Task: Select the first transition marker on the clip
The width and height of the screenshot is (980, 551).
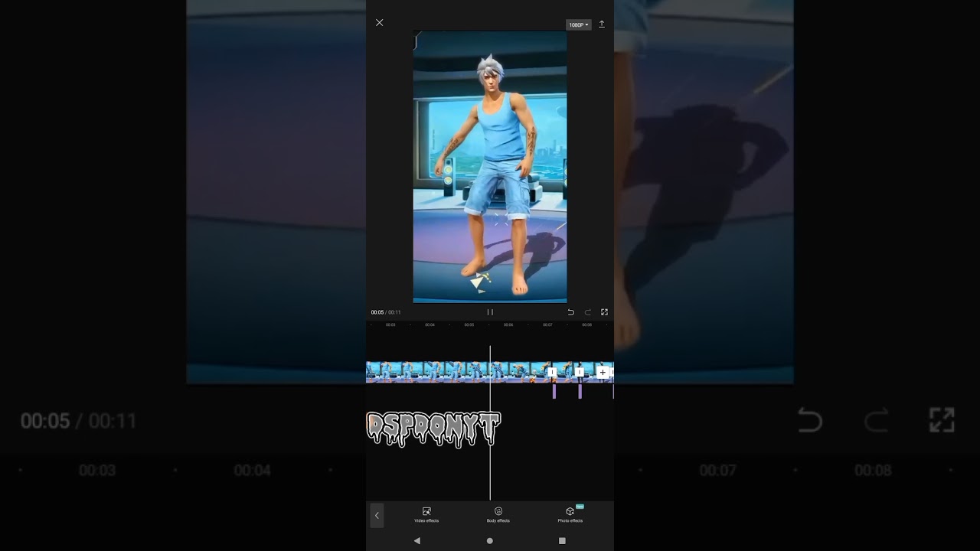Action: pyautogui.click(x=552, y=373)
